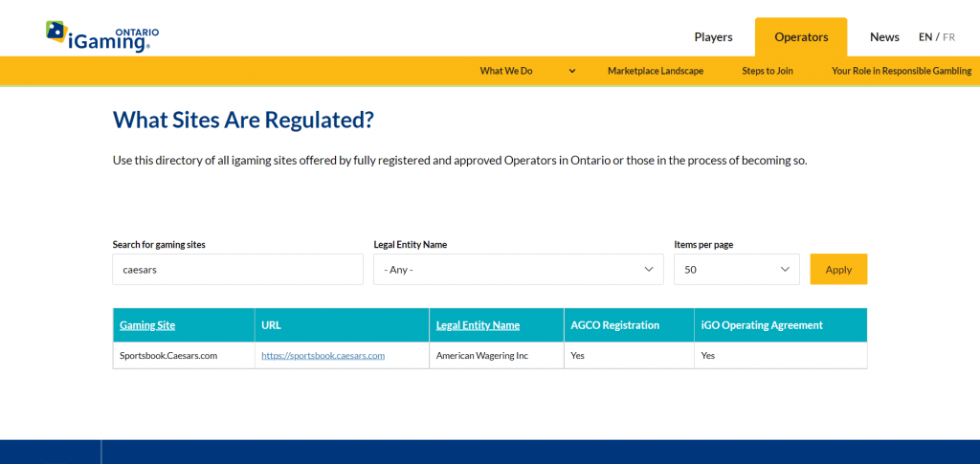Open Steps to Join page

[768, 71]
